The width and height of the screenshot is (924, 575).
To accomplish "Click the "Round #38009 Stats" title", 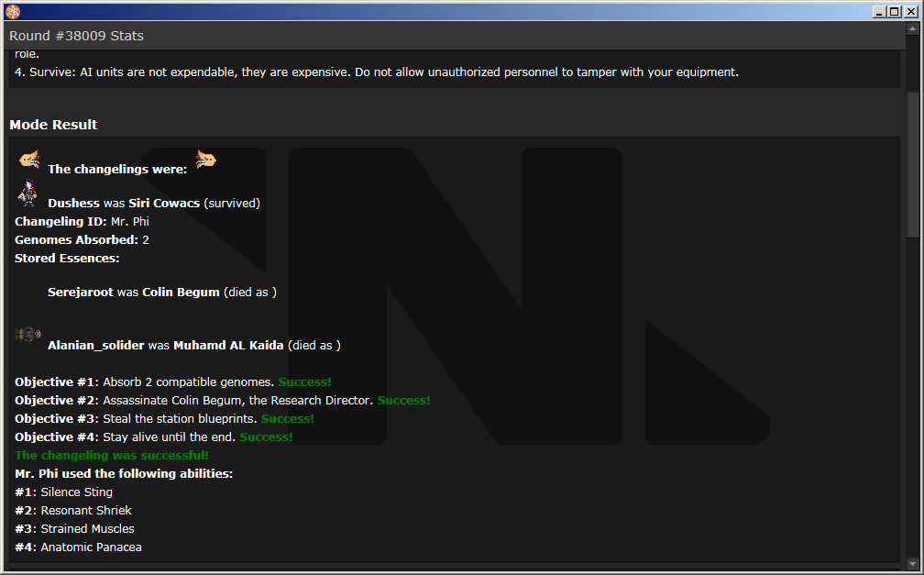I will [77, 36].
